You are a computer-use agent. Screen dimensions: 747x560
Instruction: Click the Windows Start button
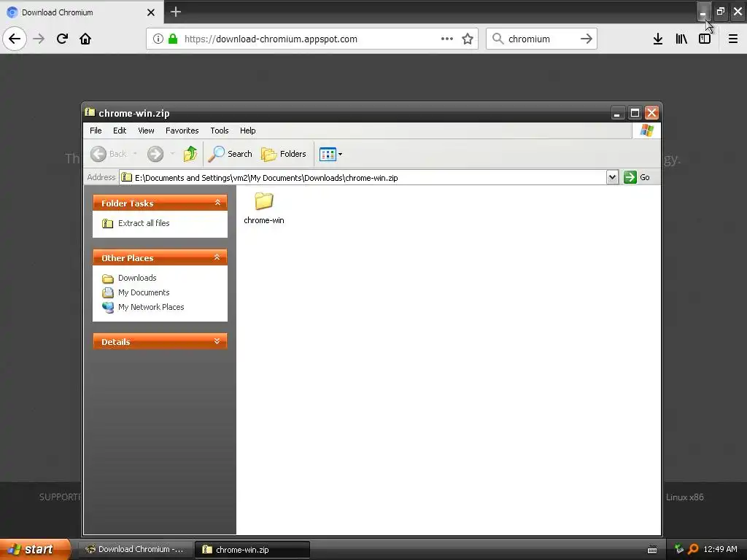(x=35, y=549)
